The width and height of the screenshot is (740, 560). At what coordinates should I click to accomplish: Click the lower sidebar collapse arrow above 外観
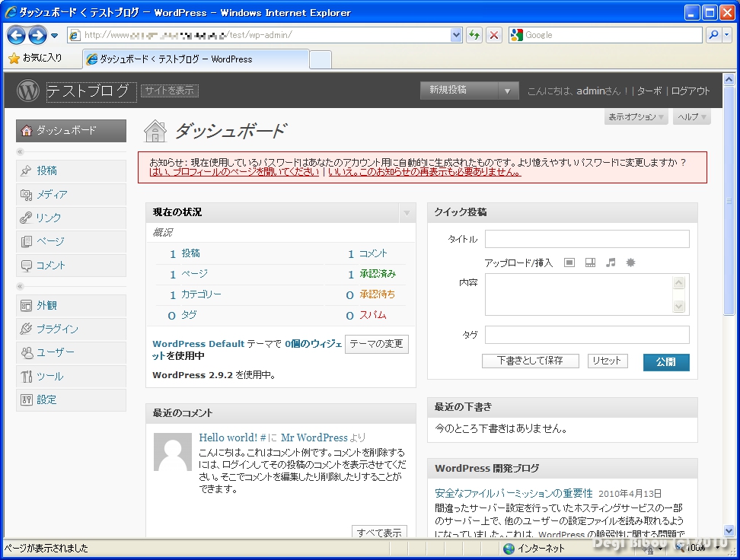pyautogui.click(x=20, y=286)
